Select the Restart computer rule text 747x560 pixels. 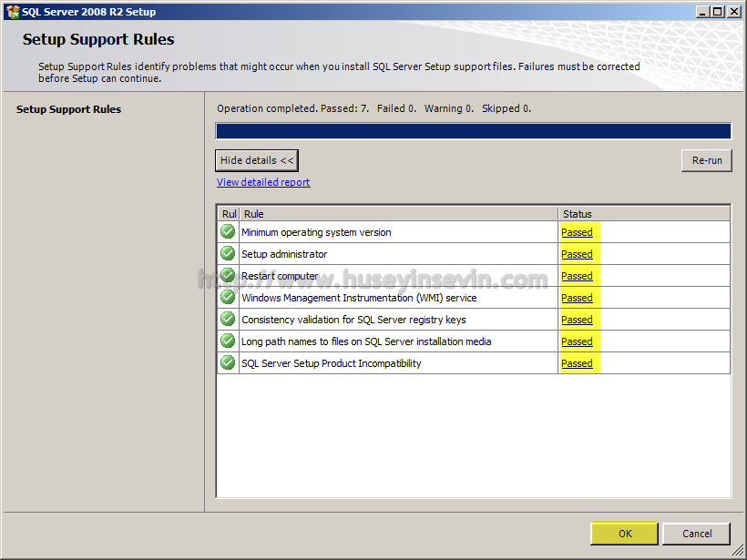tap(280, 276)
